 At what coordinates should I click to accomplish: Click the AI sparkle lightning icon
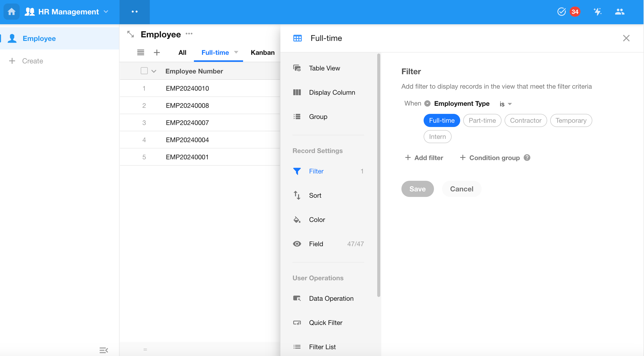coord(597,12)
